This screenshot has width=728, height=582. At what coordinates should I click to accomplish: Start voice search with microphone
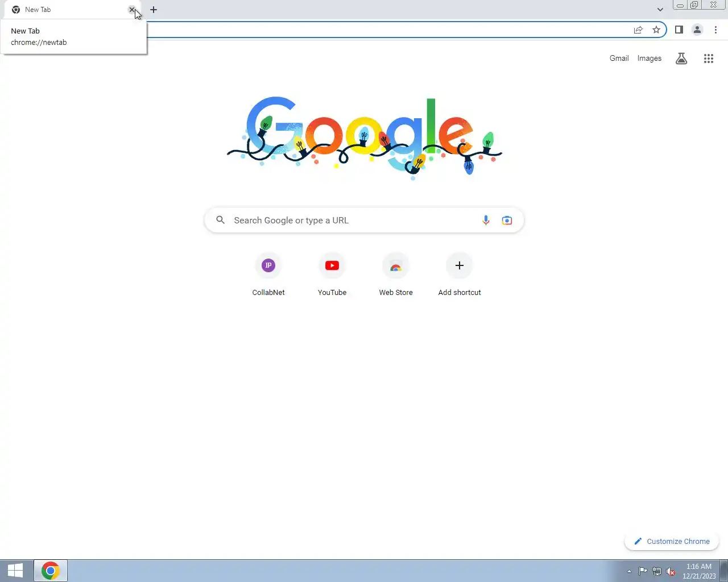pos(486,220)
